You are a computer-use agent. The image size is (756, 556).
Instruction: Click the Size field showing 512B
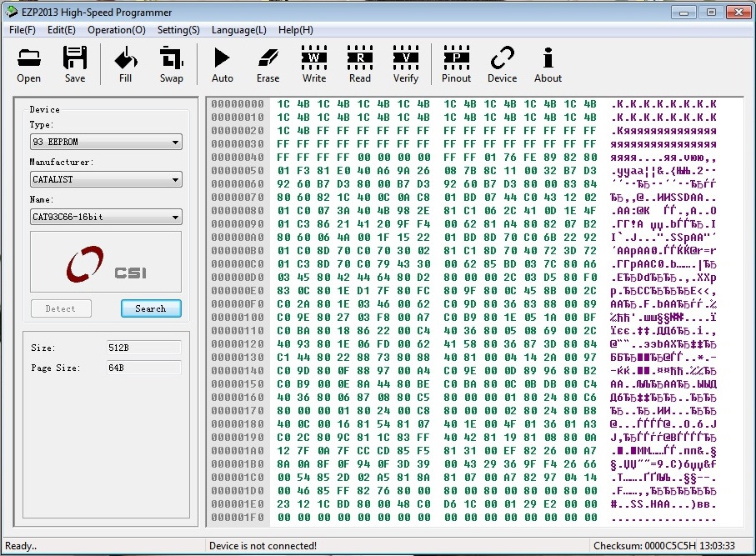(143, 347)
